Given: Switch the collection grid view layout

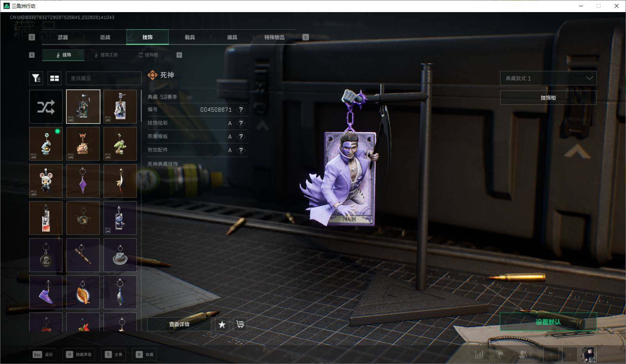Looking at the screenshot, I should [55, 79].
